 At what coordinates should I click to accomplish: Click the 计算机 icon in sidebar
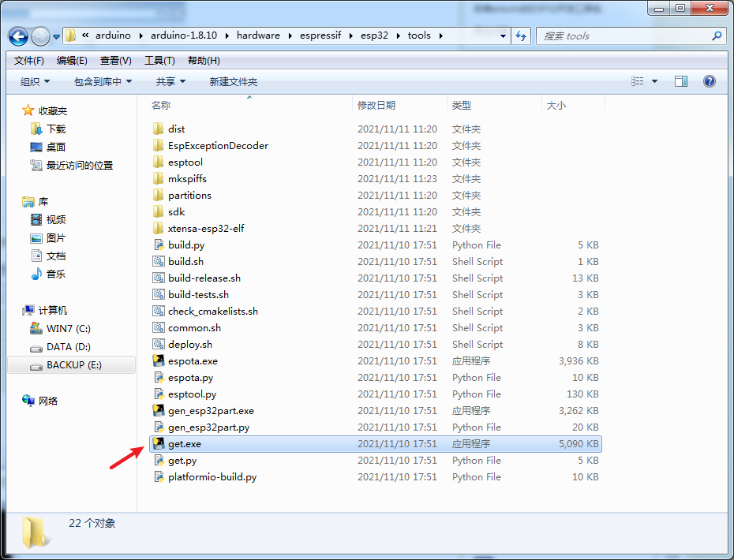point(28,310)
